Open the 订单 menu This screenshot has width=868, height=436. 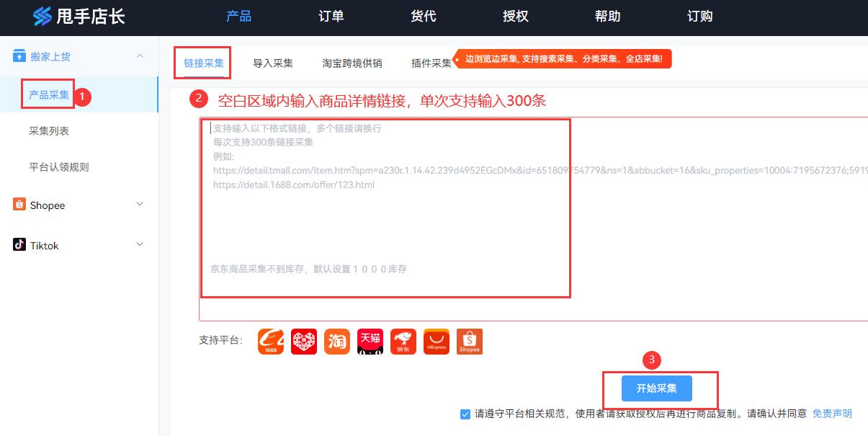(x=331, y=17)
